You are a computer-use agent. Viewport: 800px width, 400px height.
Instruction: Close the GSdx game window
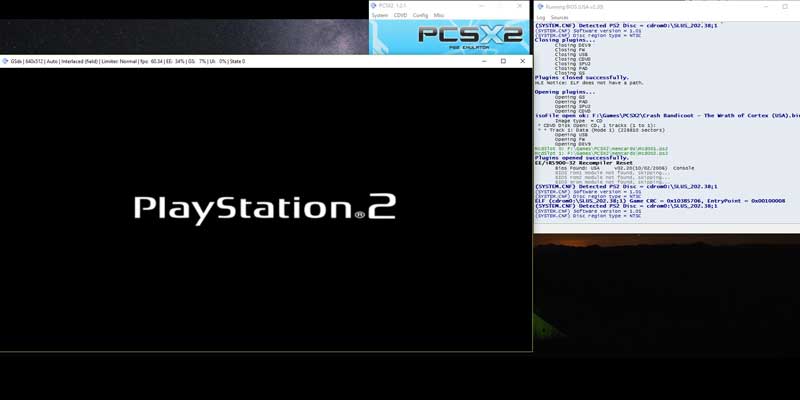pos(522,61)
